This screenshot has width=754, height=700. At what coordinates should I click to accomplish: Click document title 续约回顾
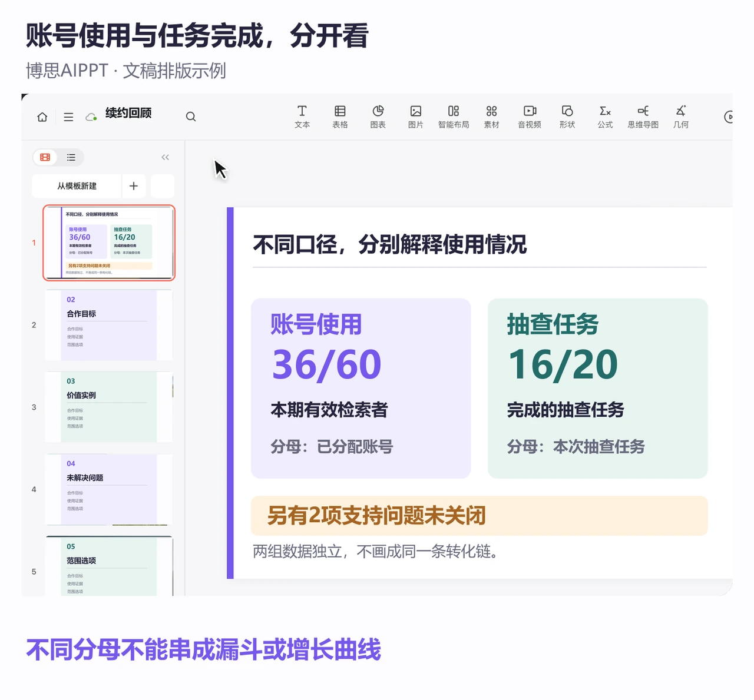128,113
